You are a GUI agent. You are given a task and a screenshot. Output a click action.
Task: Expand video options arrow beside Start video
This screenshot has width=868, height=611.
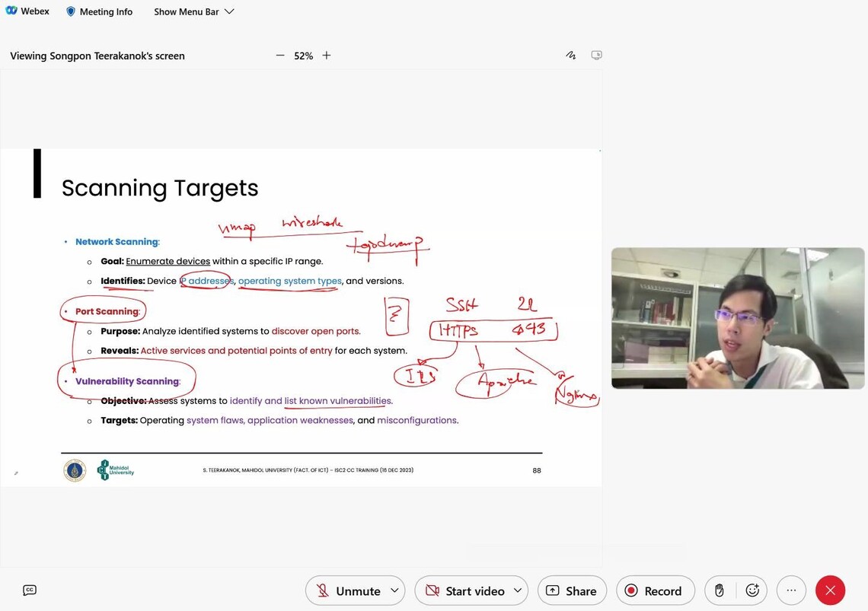coord(518,590)
